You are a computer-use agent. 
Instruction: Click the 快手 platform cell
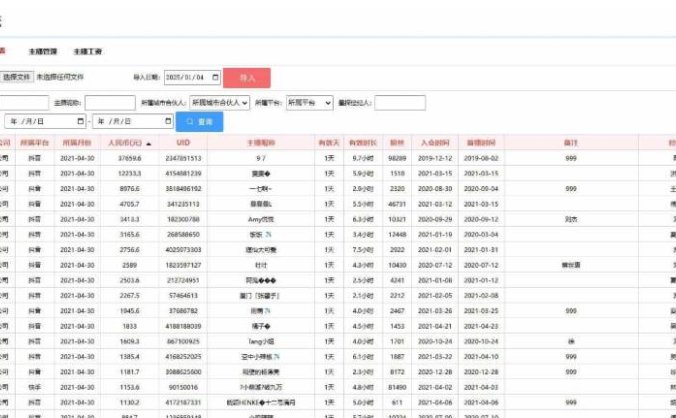click(x=34, y=387)
